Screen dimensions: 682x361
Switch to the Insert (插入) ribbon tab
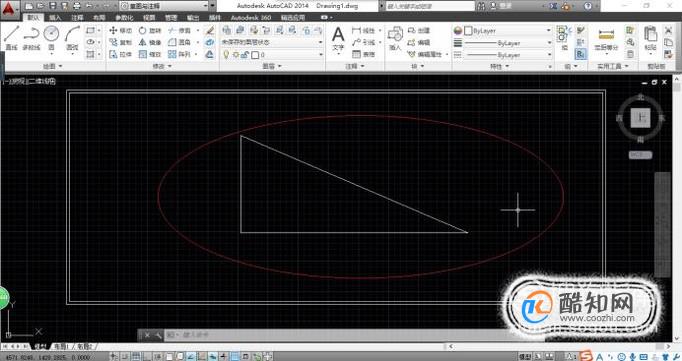(x=55, y=18)
